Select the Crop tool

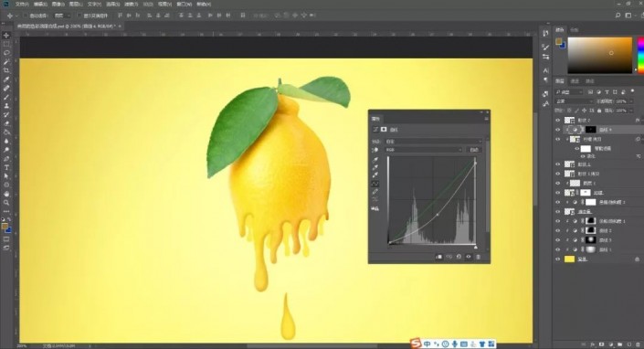click(6, 70)
